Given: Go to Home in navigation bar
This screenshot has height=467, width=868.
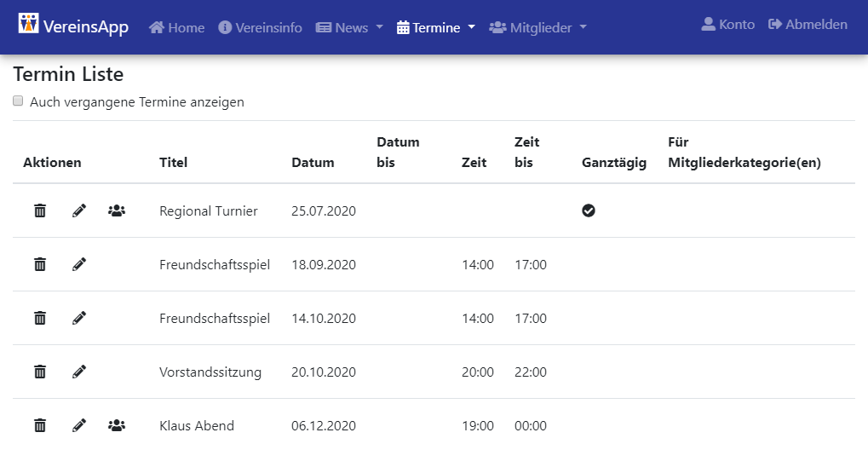Looking at the screenshot, I should tap(176, 27).
